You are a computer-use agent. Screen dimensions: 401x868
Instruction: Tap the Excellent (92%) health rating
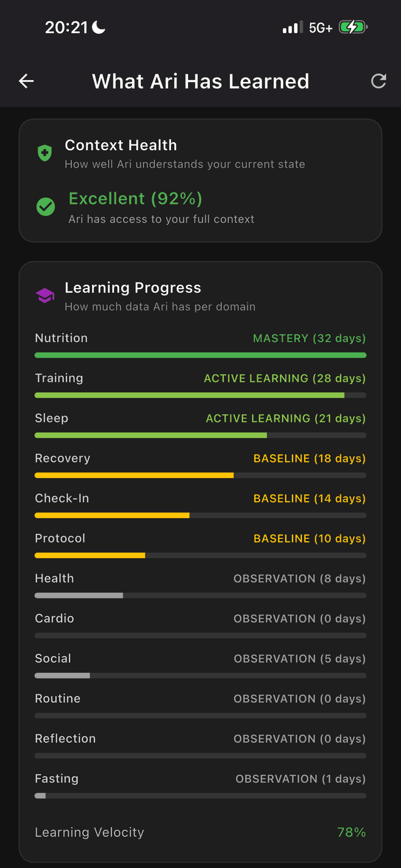[135, 198]
